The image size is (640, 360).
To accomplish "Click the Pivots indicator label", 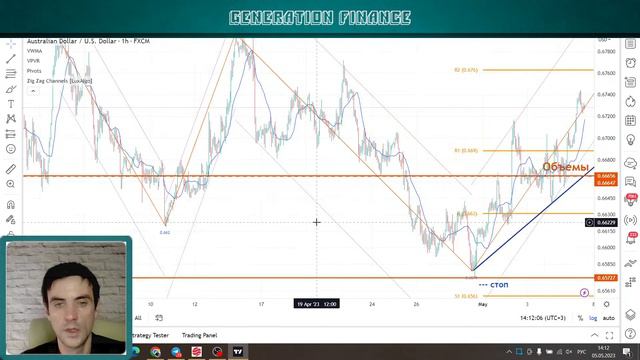I will 34,71.
